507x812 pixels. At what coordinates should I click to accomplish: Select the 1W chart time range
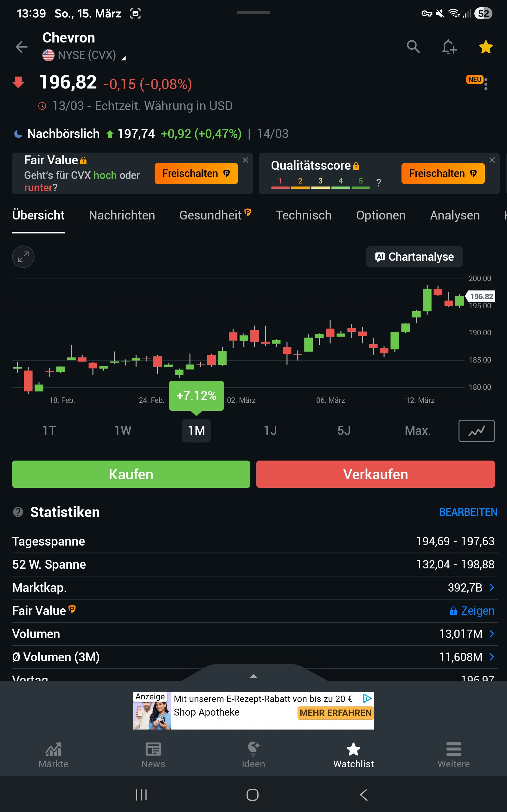[123, 431]
